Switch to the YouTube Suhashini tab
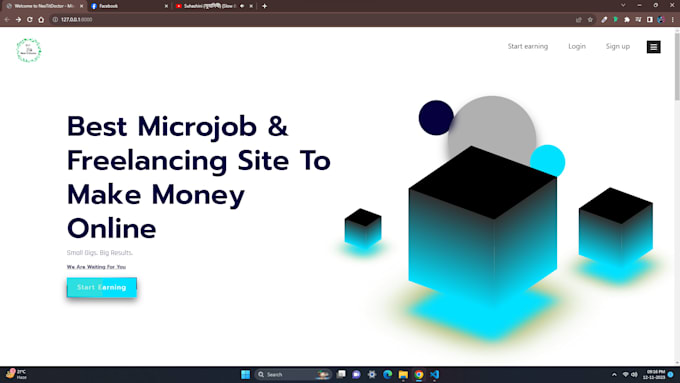This screenshot has width=680, height=383. click(x=214, y=6)
